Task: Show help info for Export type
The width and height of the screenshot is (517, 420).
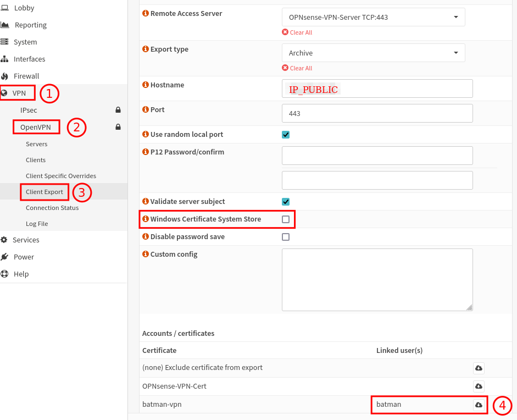Action: 146,49
